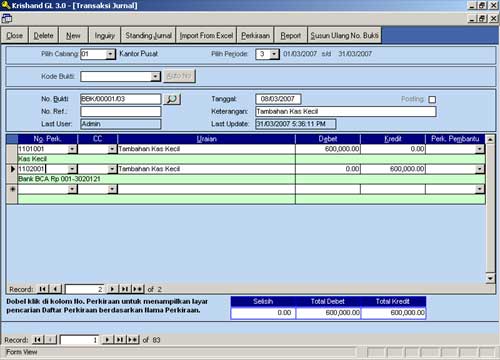Click Kredit cell 600,000.00 on second row

[x=393, y=169]
